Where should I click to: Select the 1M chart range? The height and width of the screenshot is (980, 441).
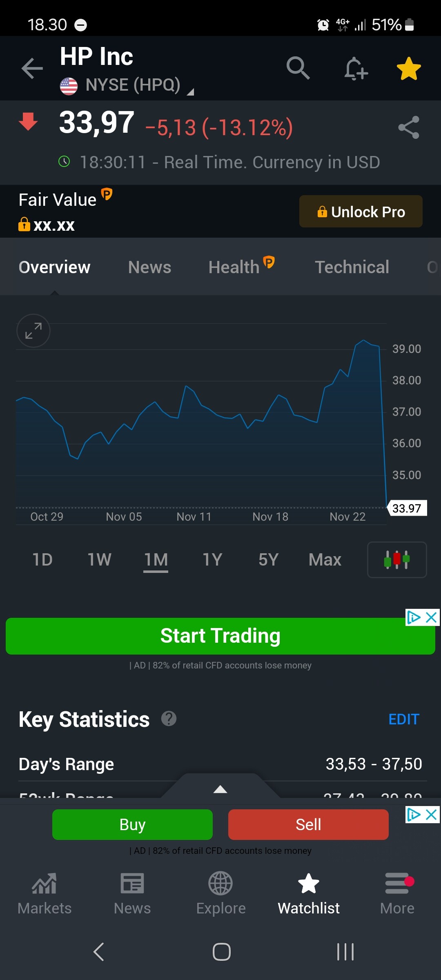pos(156,559)
